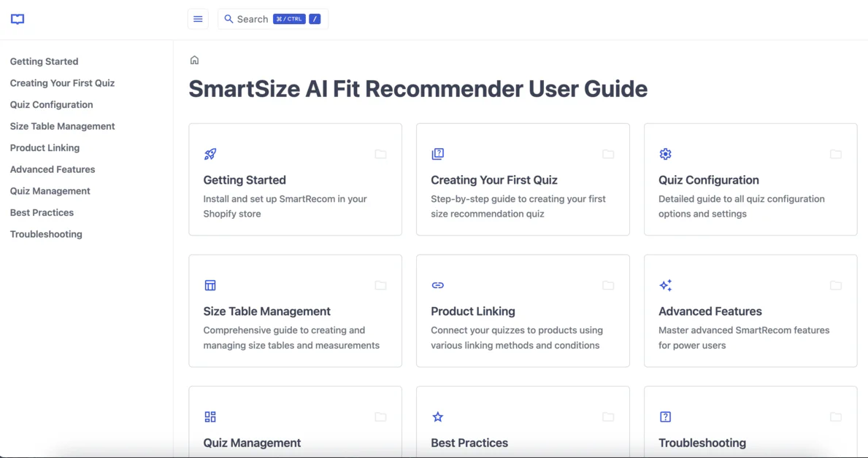Image resolution: width=868 pixels, height=458 pixels.
Task: Click folder icon on Troubleshooting card
Action: pyautogui.click(x=836, y=417)
